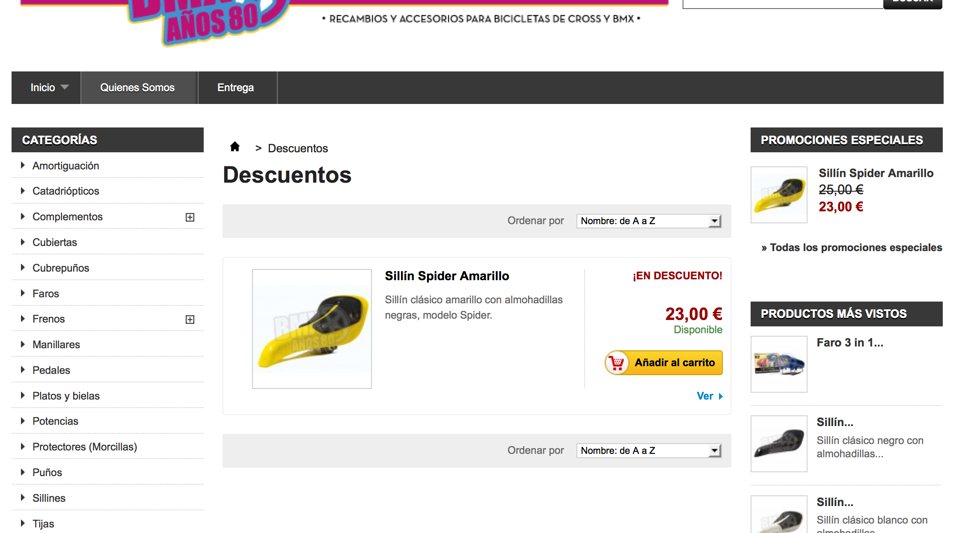Open the black Sillín product thumbnail
The image size is (980, 533).
coord(779,444)
